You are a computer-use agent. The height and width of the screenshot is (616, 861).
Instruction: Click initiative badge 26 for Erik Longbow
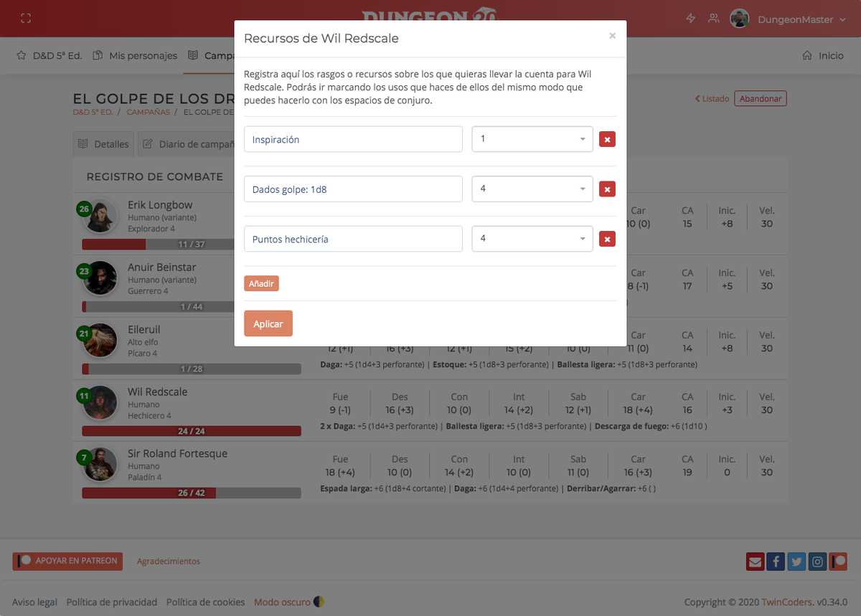[84, 209]
